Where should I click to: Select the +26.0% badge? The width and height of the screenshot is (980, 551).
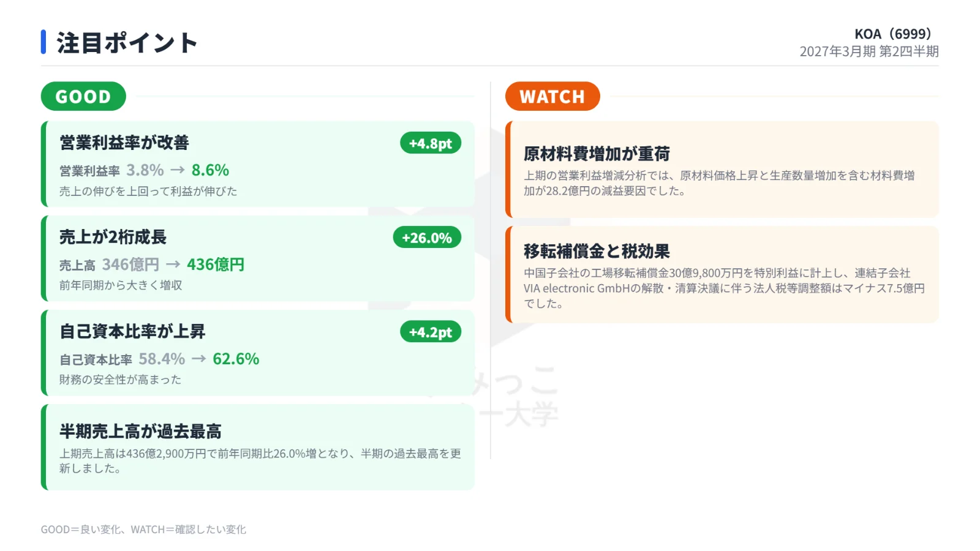coord(427,238)
